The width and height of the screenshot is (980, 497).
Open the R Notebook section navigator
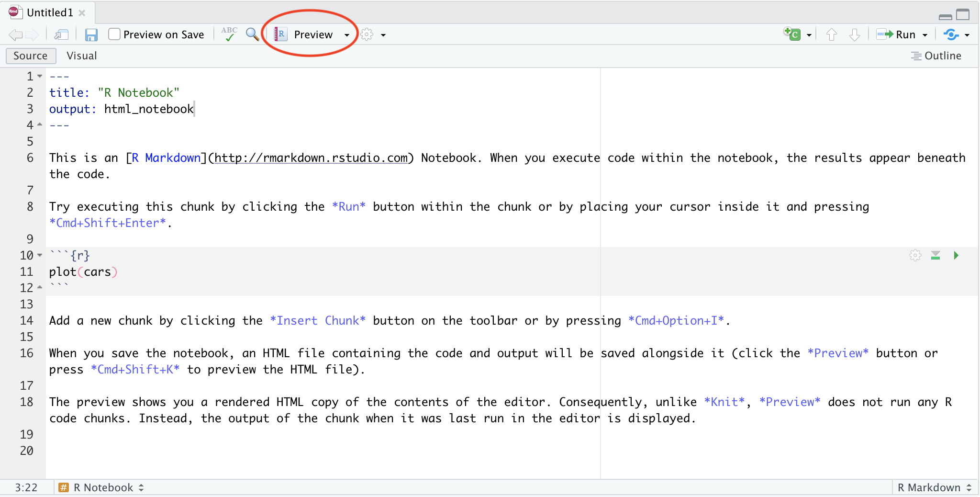coord(101,487)
